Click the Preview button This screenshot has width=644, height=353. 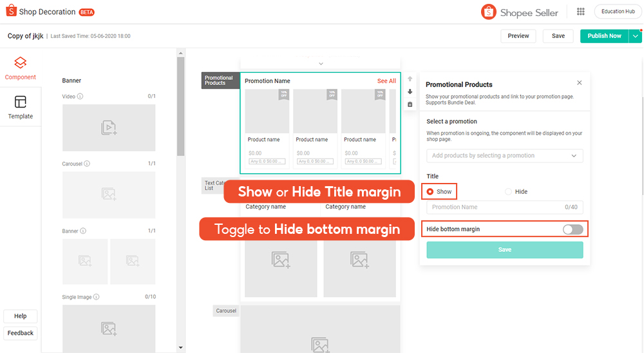(518, 36)
